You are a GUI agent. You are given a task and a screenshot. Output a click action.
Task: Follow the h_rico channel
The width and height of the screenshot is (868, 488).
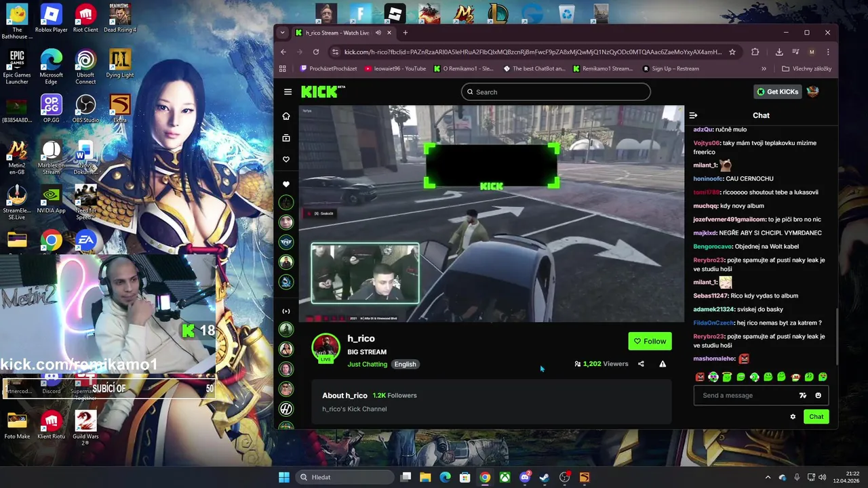(650, 341)
